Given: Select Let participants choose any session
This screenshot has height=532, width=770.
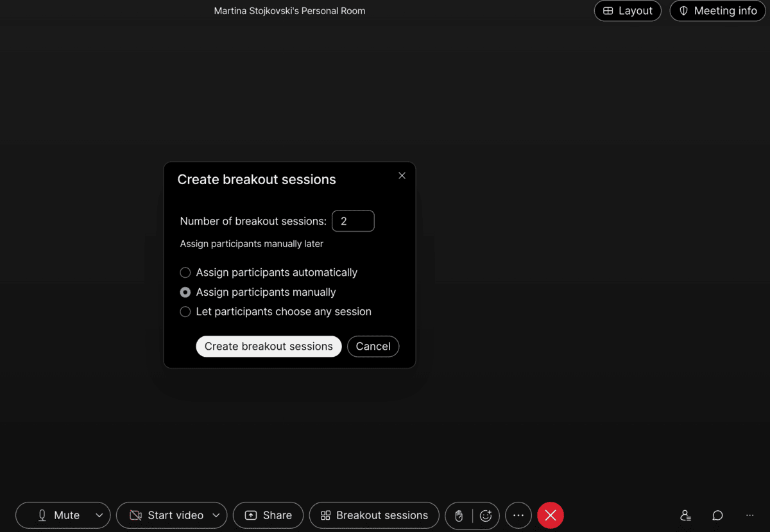Looking at the screenshot, I should point(185,311).
